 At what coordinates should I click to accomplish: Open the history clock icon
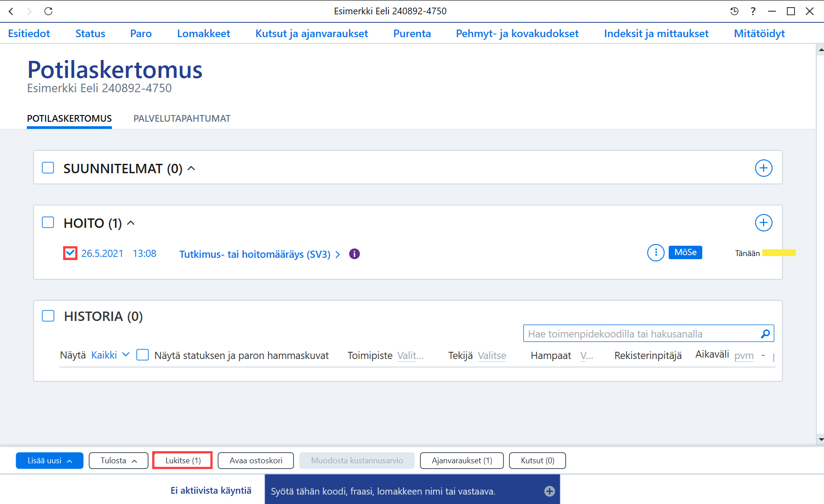click(734, 11)
